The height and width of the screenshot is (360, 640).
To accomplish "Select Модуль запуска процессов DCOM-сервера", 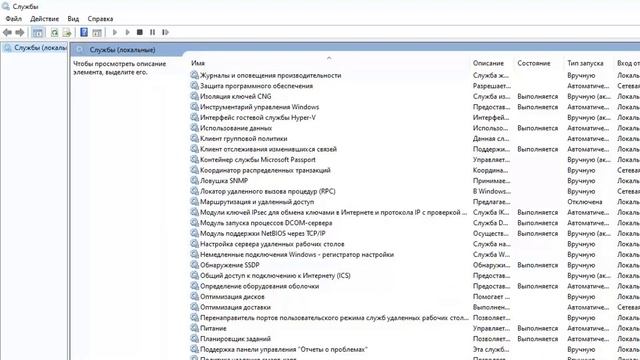I will 266,223.
